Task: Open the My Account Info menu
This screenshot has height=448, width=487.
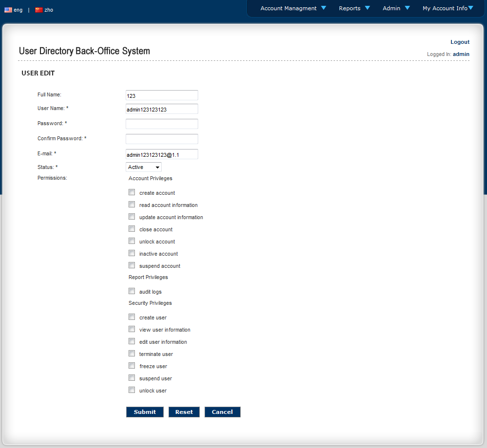Action: pyautogui.click(x=445, y=8)
